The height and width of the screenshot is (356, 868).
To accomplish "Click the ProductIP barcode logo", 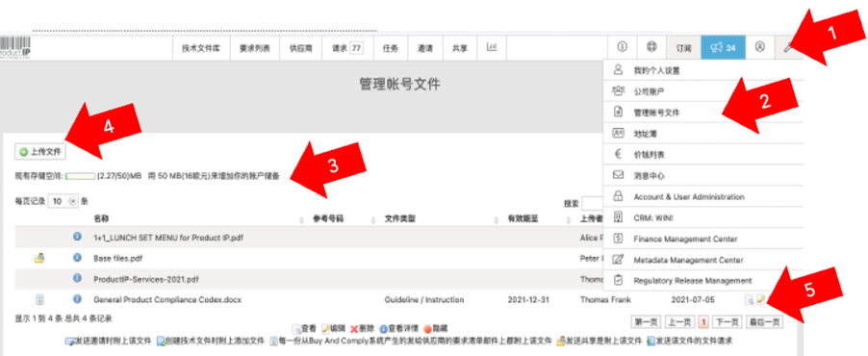I will tap(15, 48).
